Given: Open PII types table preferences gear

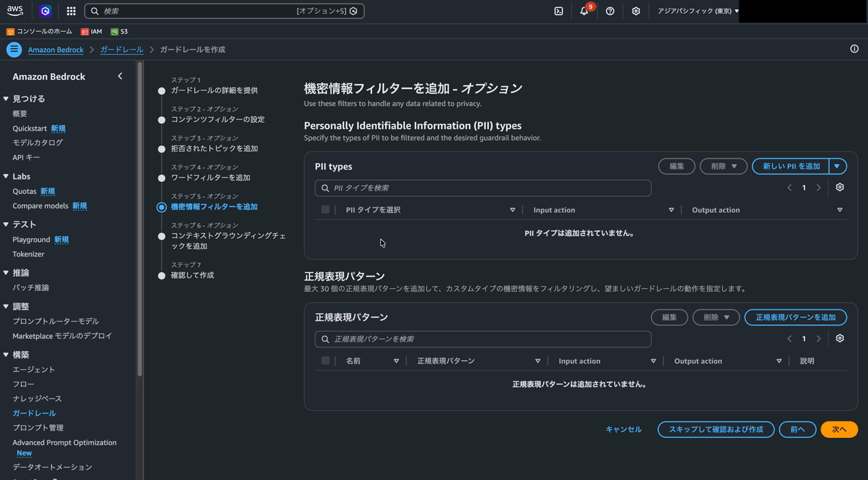Looking at the screenshot, I should (840, 187).
